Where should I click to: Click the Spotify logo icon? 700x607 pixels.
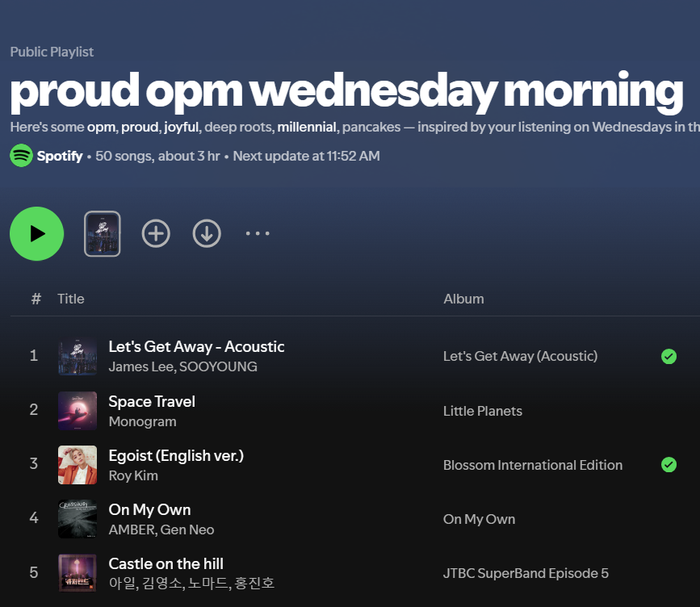[21, 156]
